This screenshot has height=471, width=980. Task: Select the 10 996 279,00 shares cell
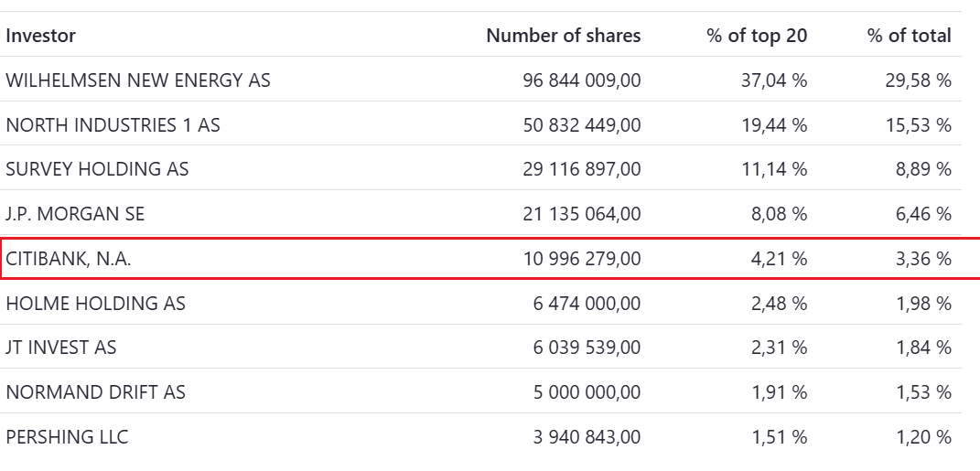pyautogui.click(x=582, y=259)
